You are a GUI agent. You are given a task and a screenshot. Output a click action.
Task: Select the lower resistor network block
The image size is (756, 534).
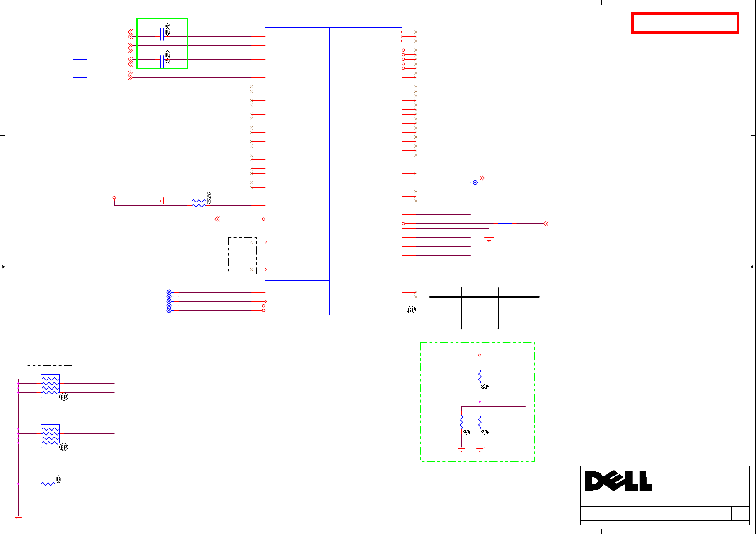pos(50,436)
